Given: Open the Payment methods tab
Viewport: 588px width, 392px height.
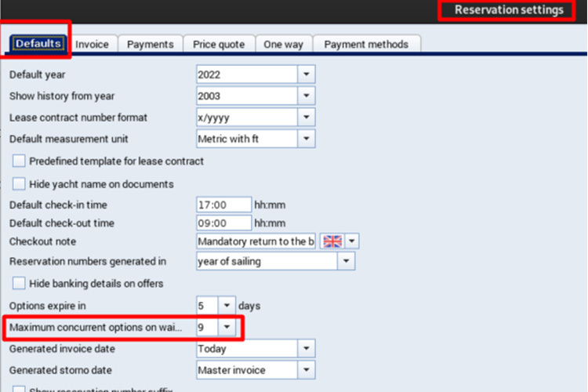Looking at the screenshot, I should pyautogui.click(x=366, y=45).
